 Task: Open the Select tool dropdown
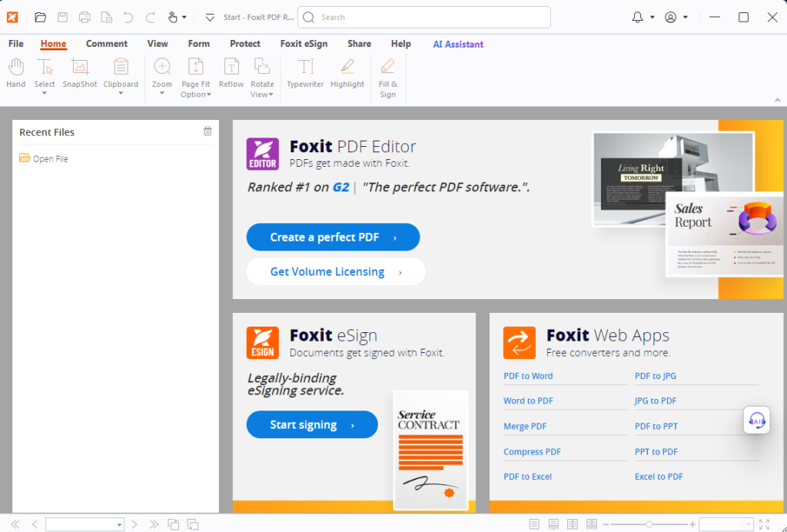(44, 93)
